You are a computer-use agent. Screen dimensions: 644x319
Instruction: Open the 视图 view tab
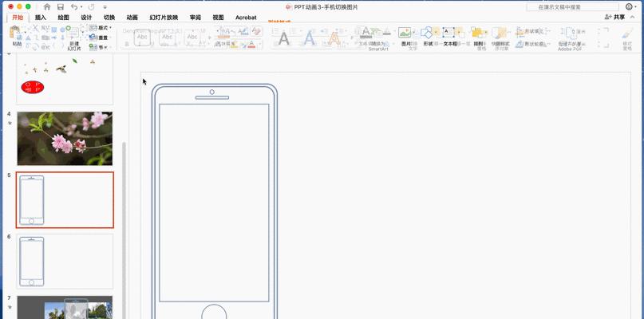click(x=218, y=18)
